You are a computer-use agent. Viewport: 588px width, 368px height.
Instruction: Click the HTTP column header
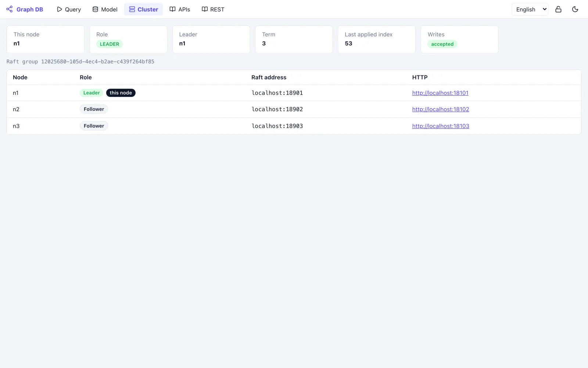[420, 77]
